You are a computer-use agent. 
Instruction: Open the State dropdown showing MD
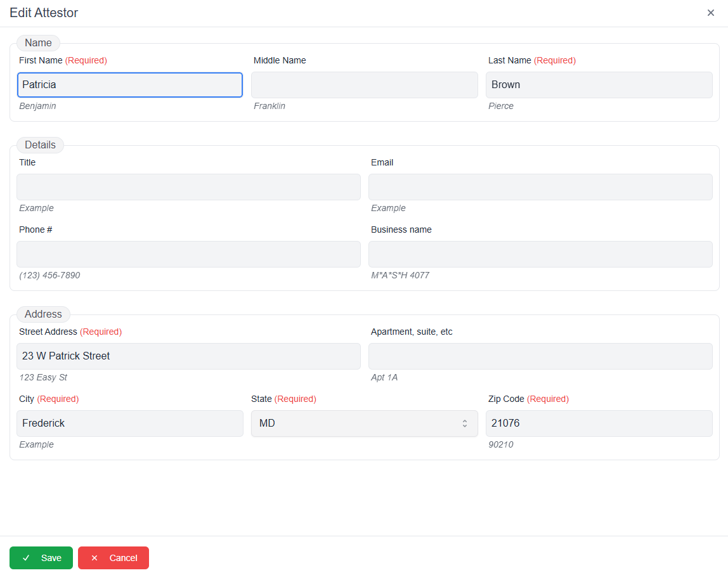coord(365,423)
